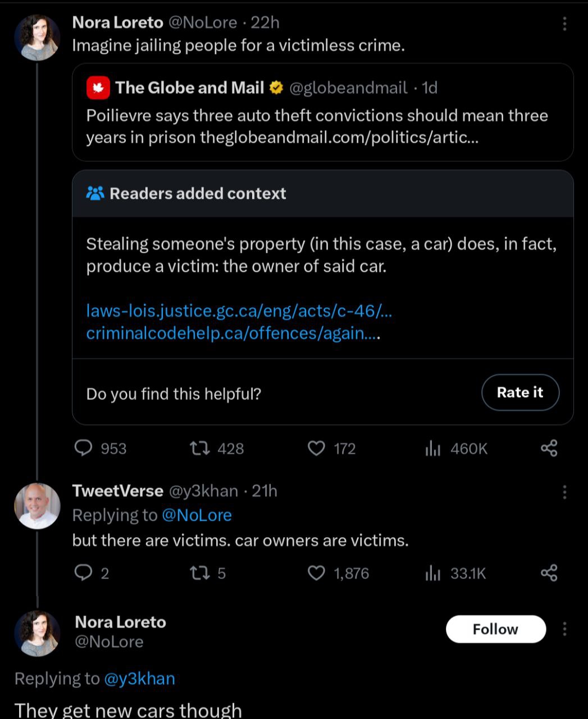The height and width of the screenshot is (719, 588).
Task: Reply to TweetVerse's comment
Action: [84, 573]
